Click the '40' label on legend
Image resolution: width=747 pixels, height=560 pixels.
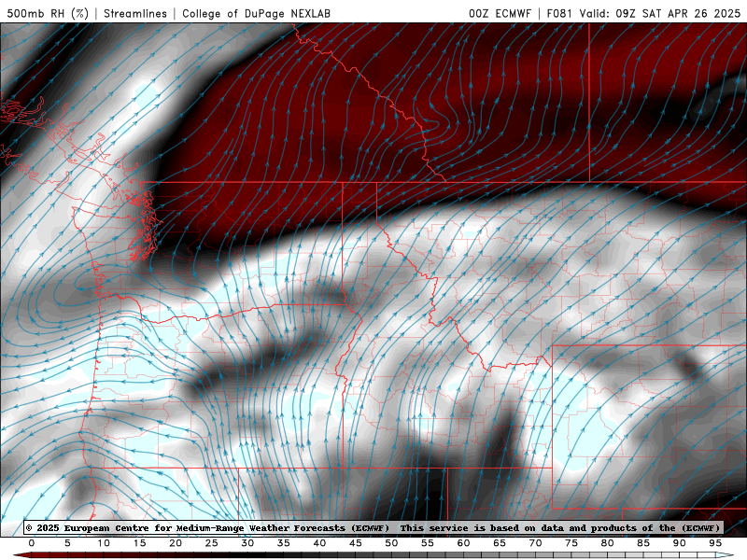click(319, 543)
